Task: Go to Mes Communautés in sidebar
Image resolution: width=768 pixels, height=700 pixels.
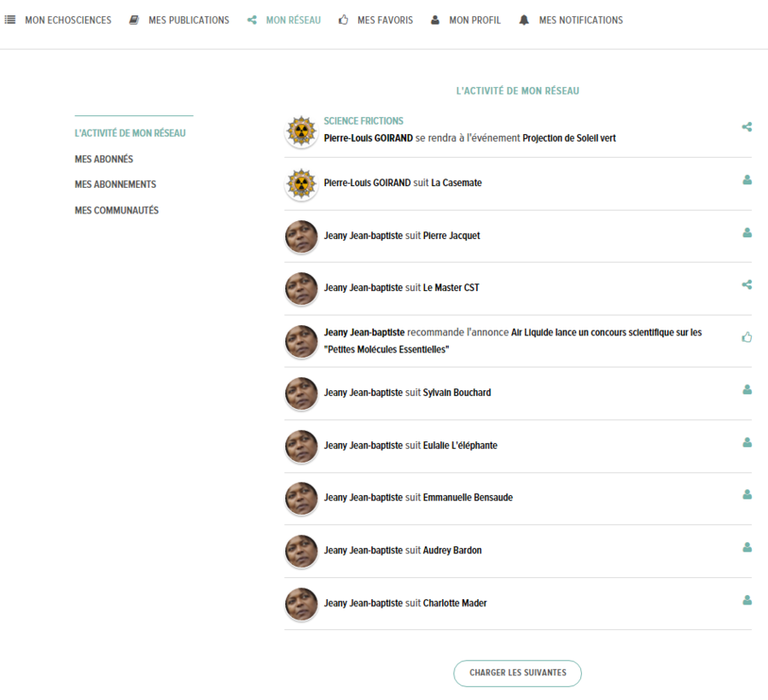Action: click(116, 210)
